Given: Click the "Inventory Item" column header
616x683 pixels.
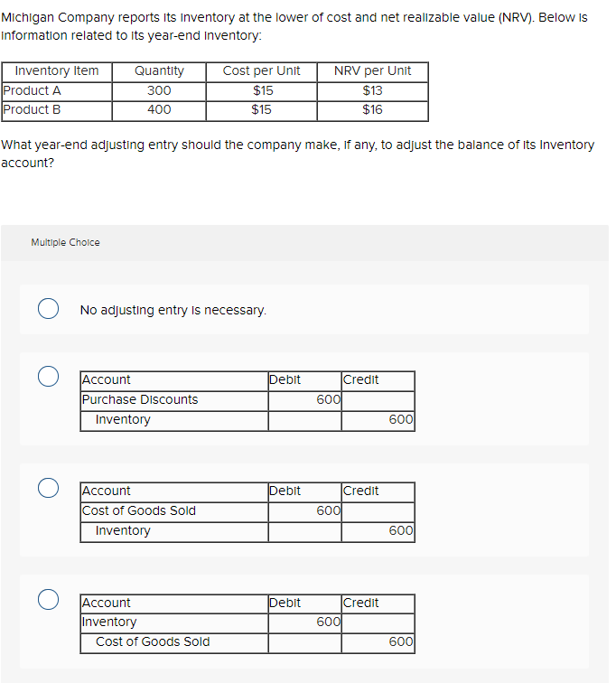Looking at the screenshot, I should 57,71.
